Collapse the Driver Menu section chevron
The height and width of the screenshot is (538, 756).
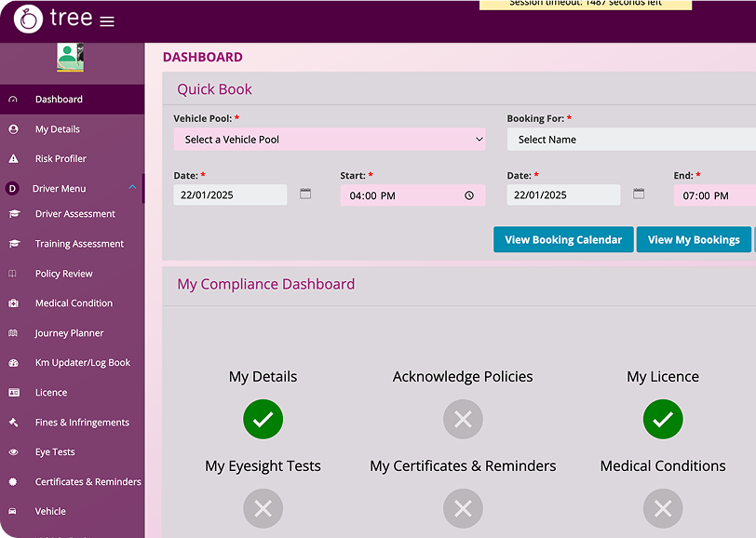(132, 187)
